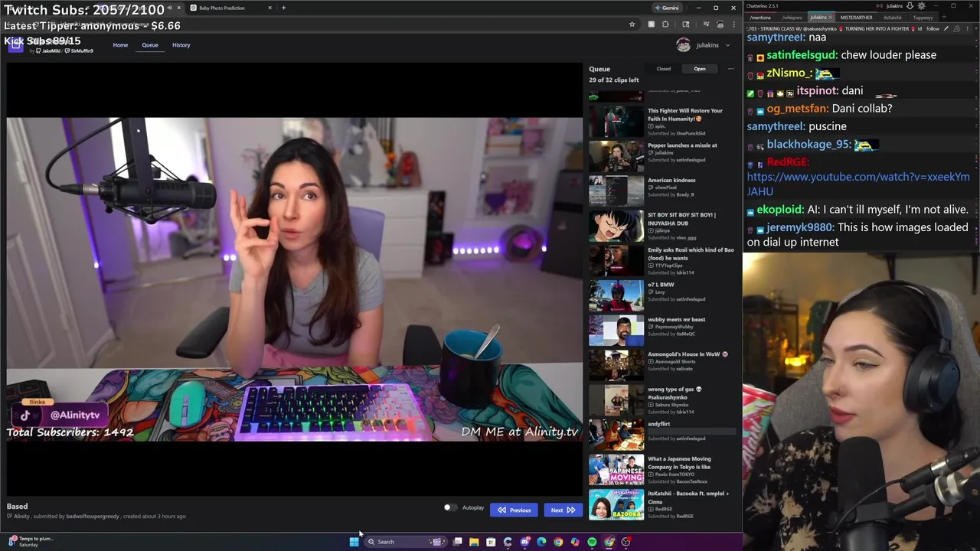Open the browser profile avatar

click(x=720, y=24)
